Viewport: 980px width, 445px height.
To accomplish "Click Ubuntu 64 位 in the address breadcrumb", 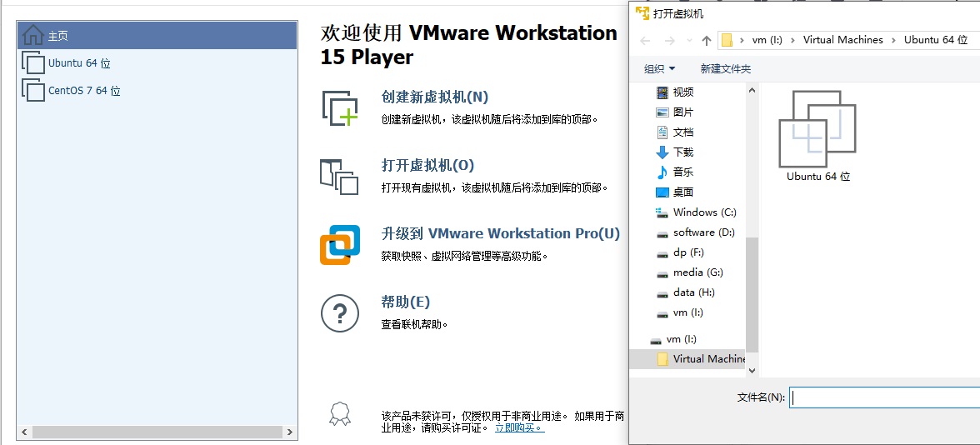I will [936, 40].
